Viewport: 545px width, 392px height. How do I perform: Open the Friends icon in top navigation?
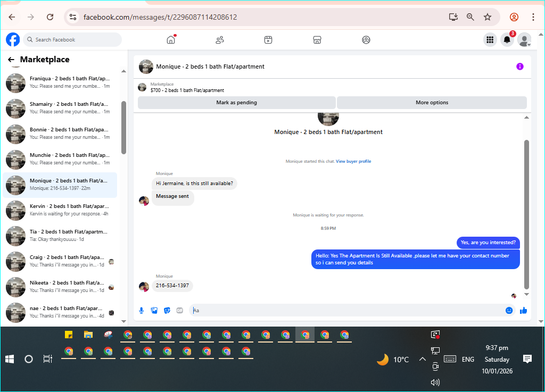(220, 39)
